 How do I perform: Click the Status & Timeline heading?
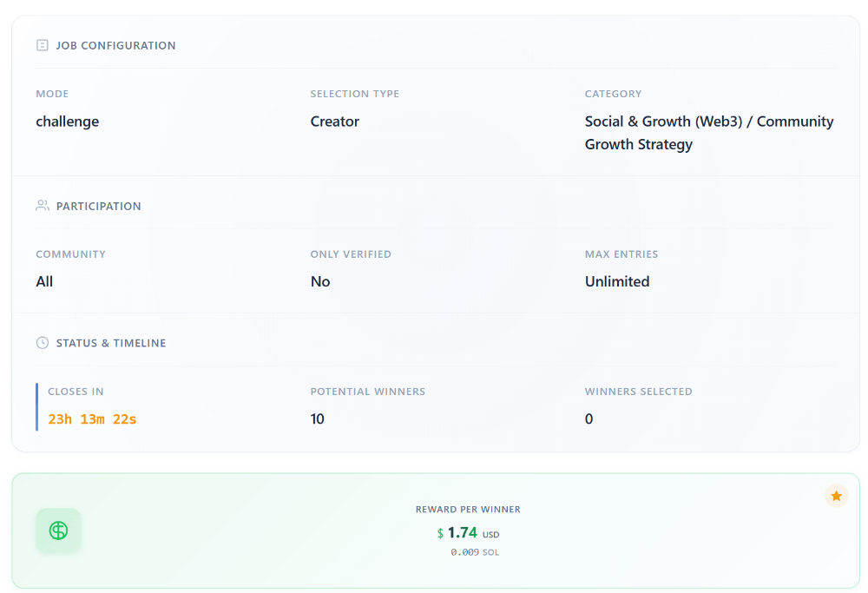[x=110, y=343]
